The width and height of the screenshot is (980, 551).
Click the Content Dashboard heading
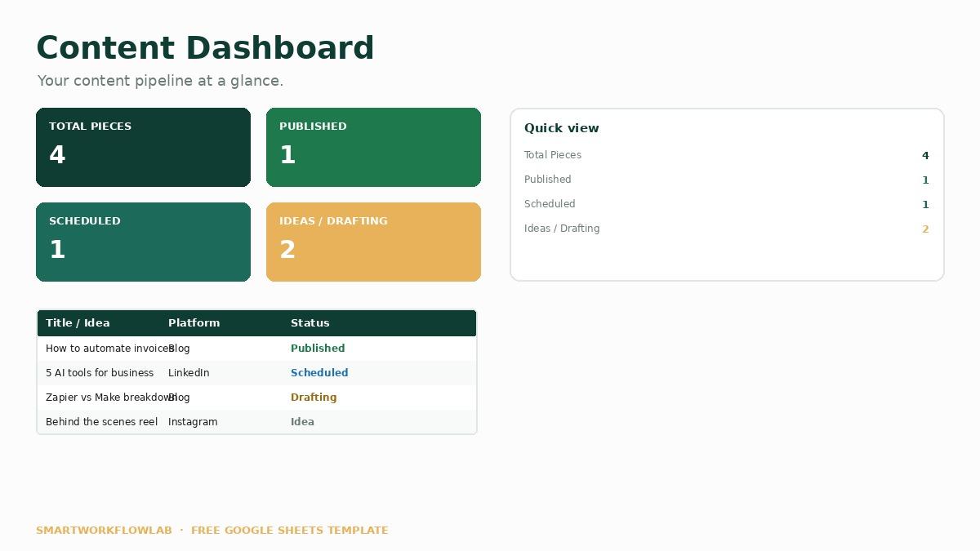(205, 48)
